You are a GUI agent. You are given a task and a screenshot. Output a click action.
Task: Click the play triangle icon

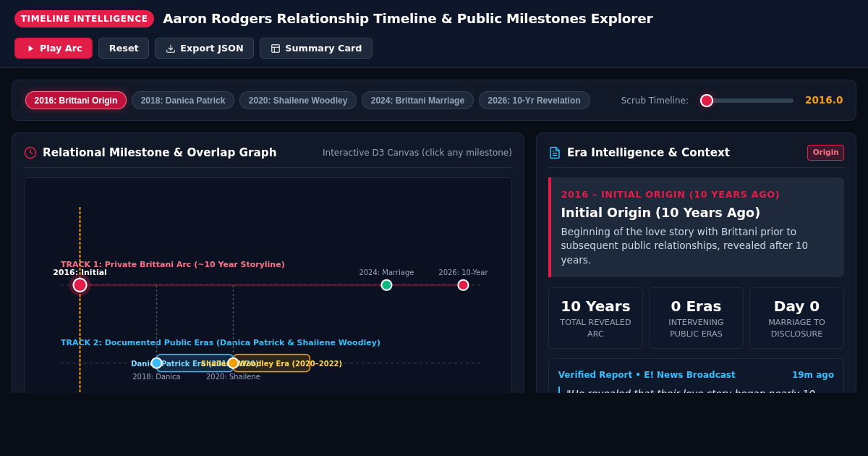click(30, 48)
